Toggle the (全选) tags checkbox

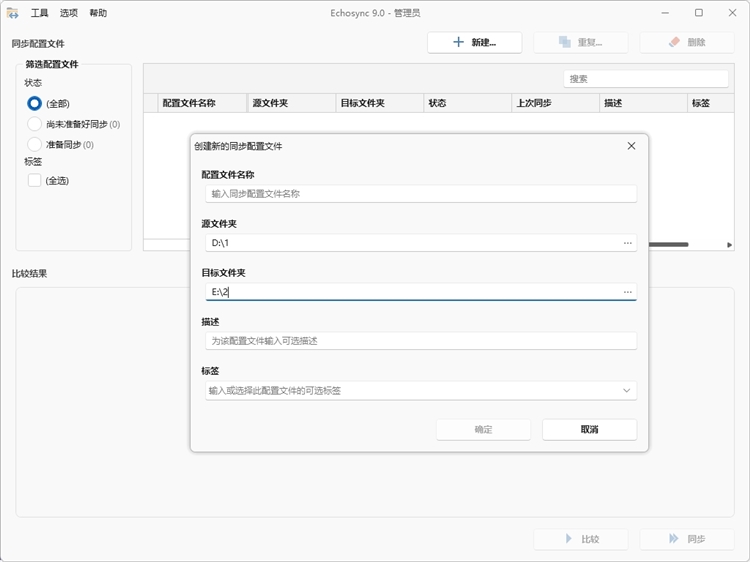[x=34, y=180]
